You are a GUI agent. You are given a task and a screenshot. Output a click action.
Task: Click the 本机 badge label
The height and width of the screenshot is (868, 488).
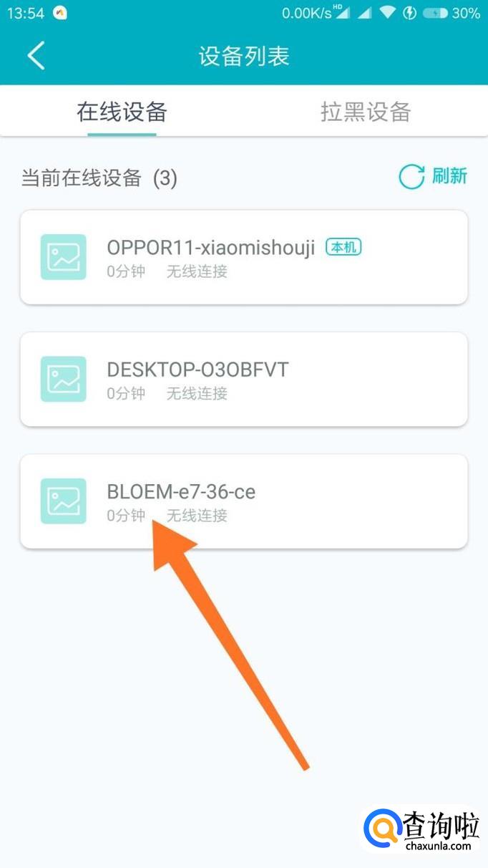tap(343, 247)
